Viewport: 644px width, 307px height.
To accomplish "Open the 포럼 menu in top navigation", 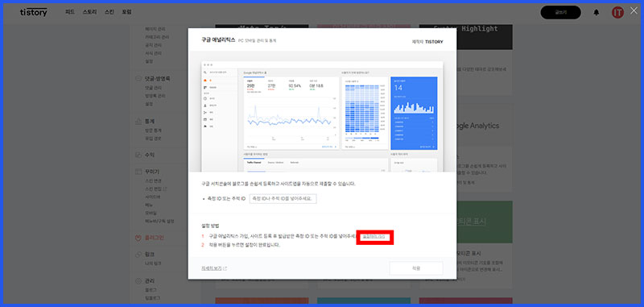I will click(126, 12).
